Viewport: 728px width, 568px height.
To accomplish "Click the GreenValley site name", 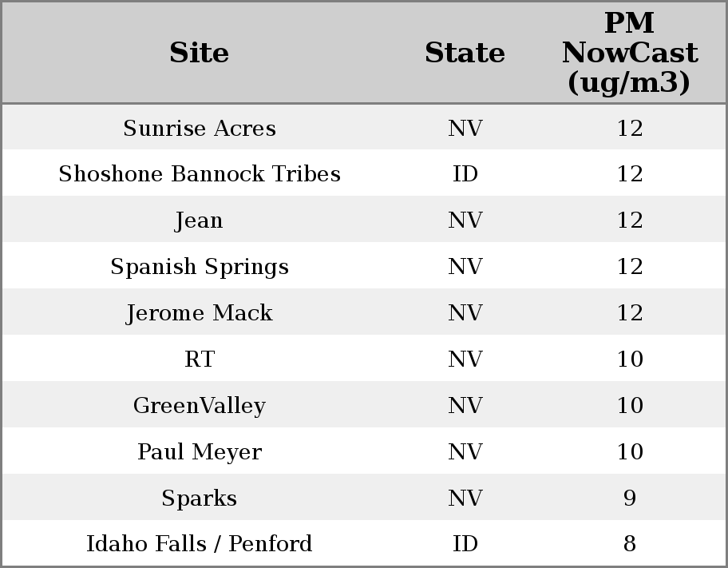I will [200, 406].
